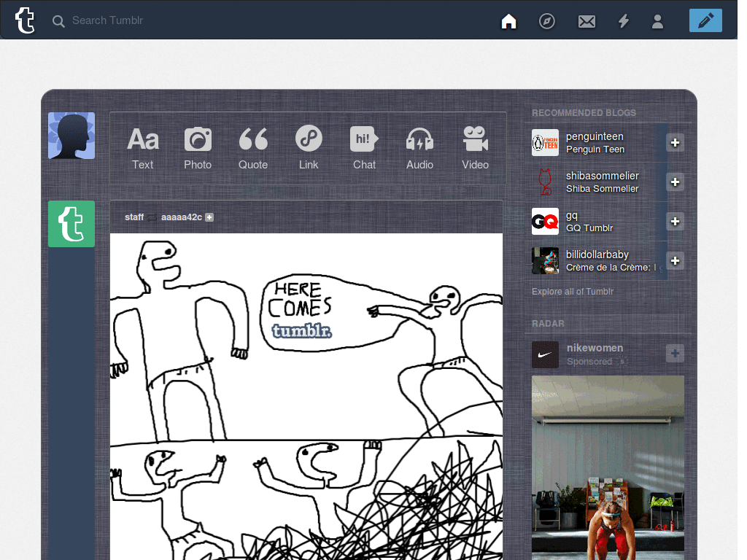Open the nikewomen blog name
This screenshot has height=560, width=747.
click(595, 348)
